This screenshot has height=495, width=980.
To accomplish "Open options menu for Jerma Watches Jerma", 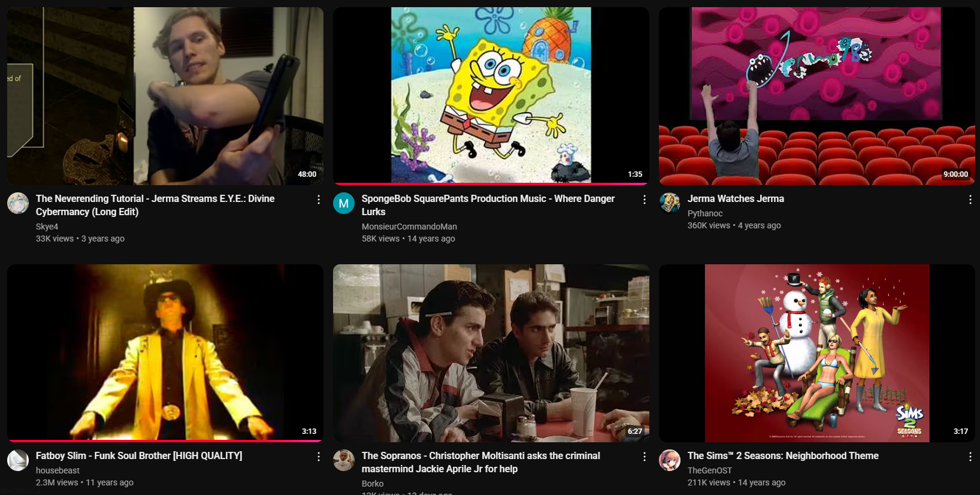I will coord(970,200).
